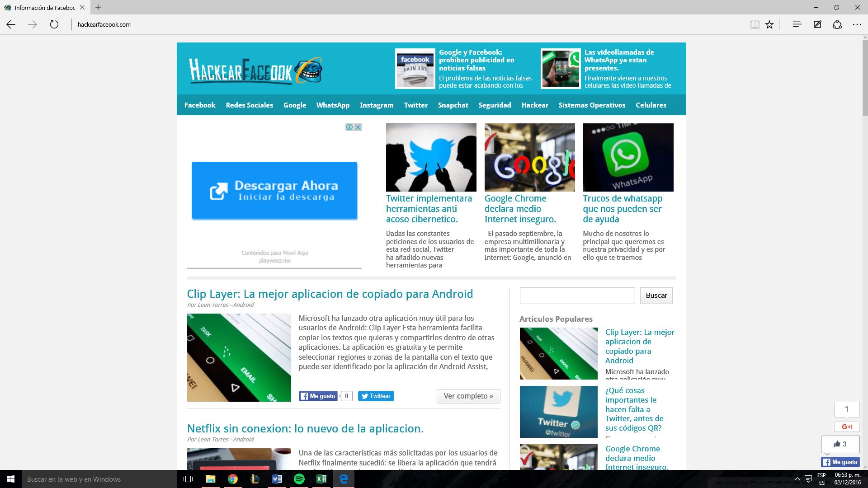Viewport: 868px width, 488px height.
Task: Go to the Seguridad section
Action: click(x=495, y=105)
